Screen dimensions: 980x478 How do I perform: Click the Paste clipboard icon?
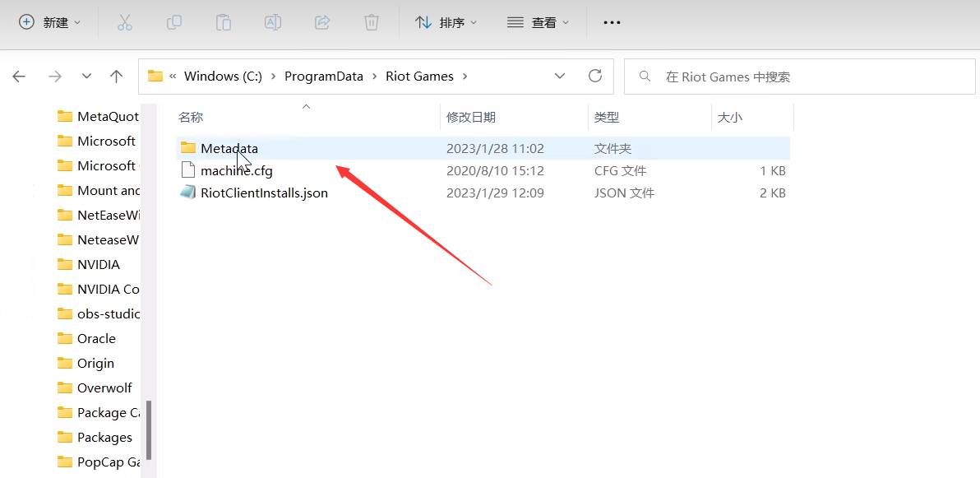[x=223, y=22]
